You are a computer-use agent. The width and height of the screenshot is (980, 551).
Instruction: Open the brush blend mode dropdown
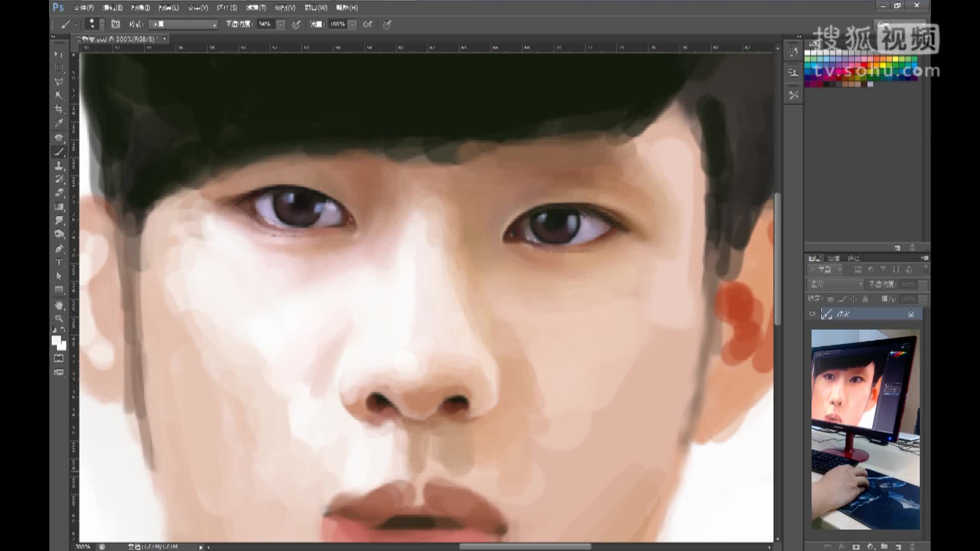click(x=183, y=24)
